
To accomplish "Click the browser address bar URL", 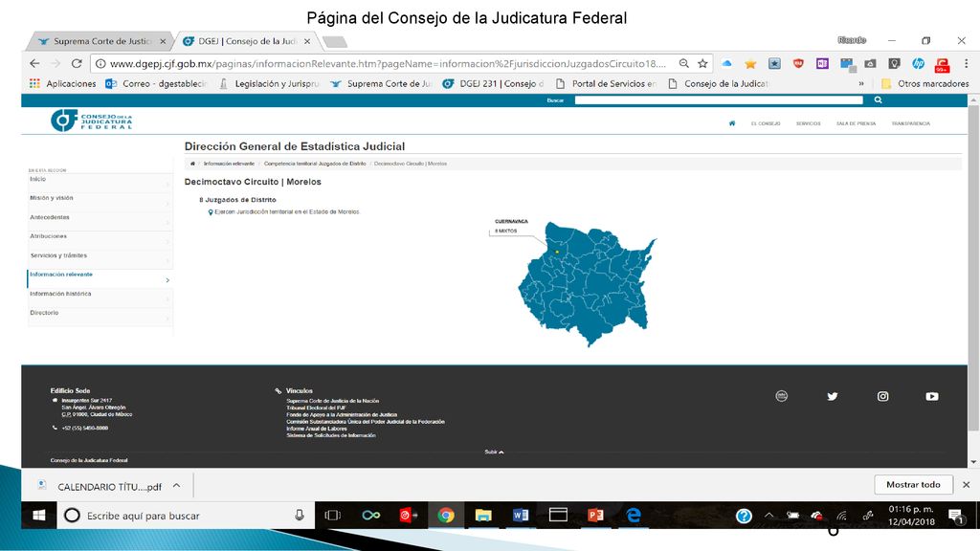I will coord(388,64).
